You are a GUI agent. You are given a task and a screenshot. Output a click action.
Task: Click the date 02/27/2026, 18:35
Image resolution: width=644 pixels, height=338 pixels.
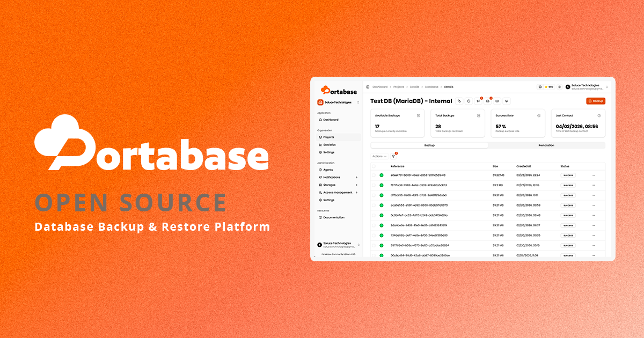(528, 185)
